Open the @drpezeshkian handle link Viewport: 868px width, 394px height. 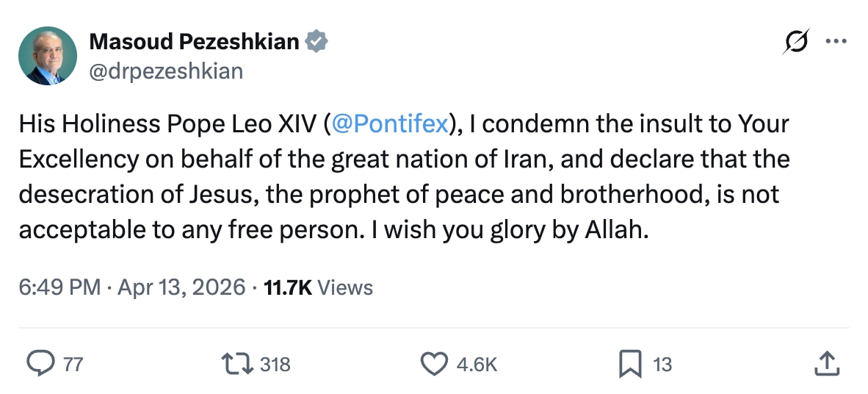166,70
